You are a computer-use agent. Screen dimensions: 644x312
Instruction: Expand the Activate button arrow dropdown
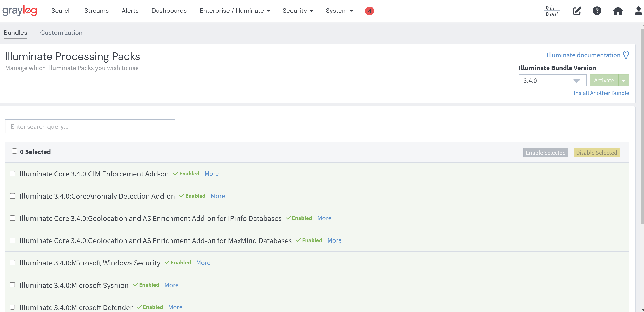(x=624, y=81)
